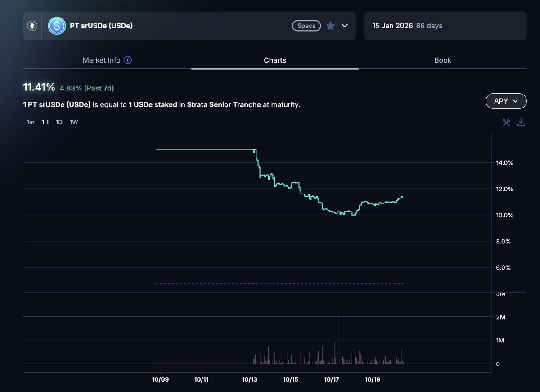Download chart data icon
This screenshot has width=540, height=392.
[x=521, y=122]
